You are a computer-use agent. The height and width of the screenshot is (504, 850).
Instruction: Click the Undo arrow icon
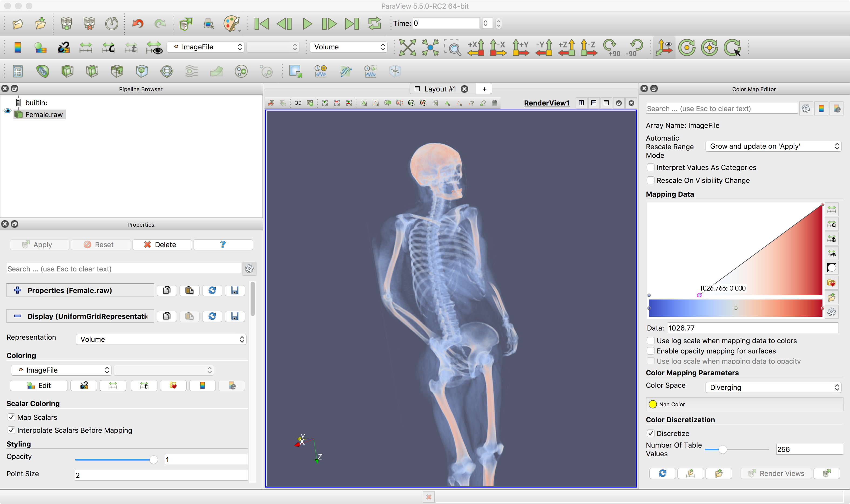(x=138, y=23)
